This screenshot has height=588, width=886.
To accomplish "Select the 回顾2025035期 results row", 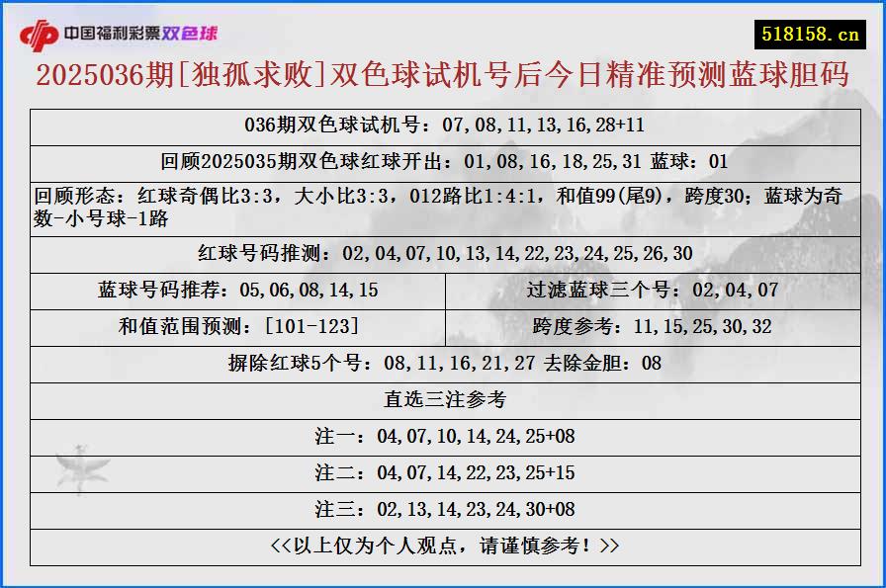I will [x=443, y=158].
